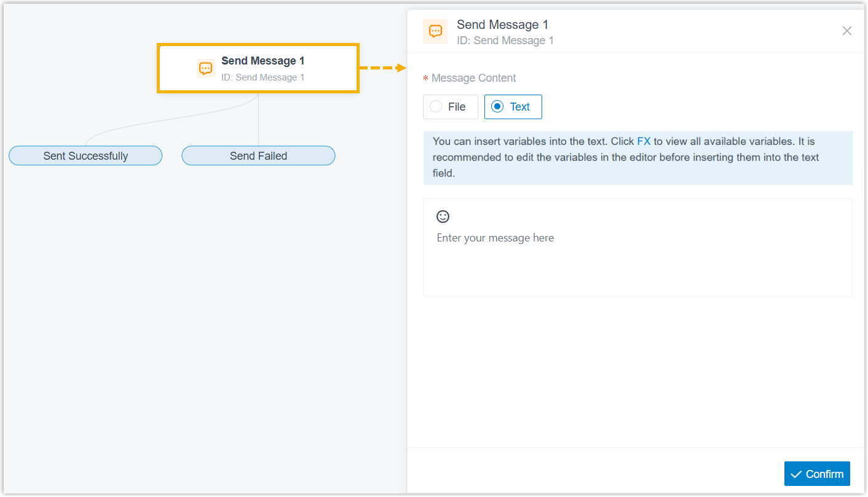Click the orange dashed arrow pointing to the panel

coord(383,68)
